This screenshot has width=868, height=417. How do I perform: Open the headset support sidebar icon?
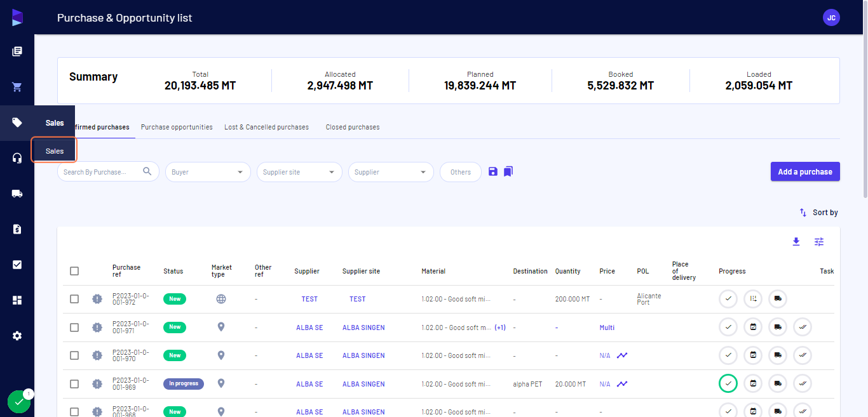pos(17,158)
